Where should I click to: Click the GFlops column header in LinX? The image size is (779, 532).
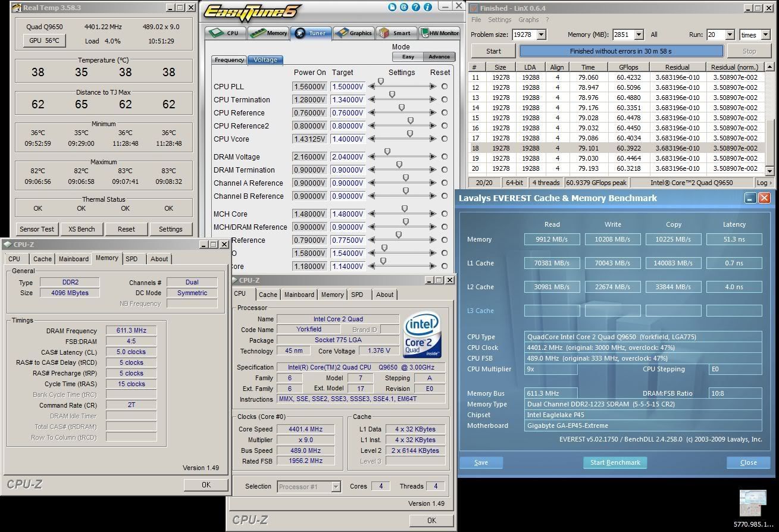point(628,67)
